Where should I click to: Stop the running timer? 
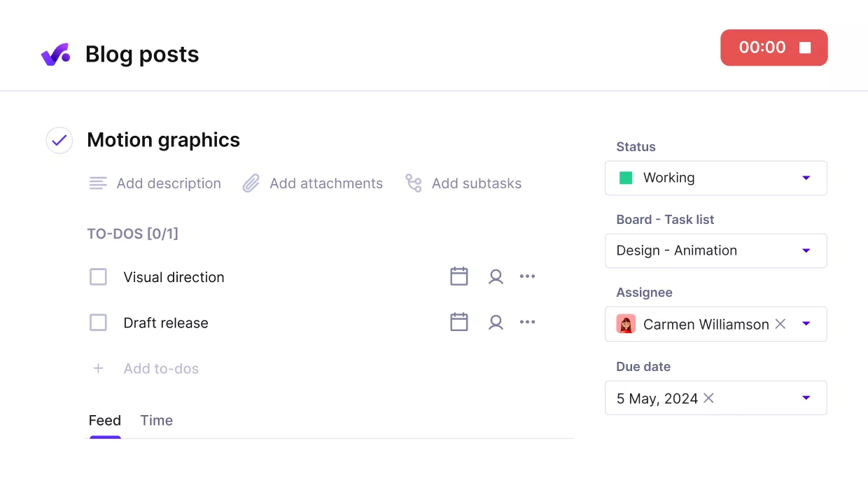pos(804,48)
